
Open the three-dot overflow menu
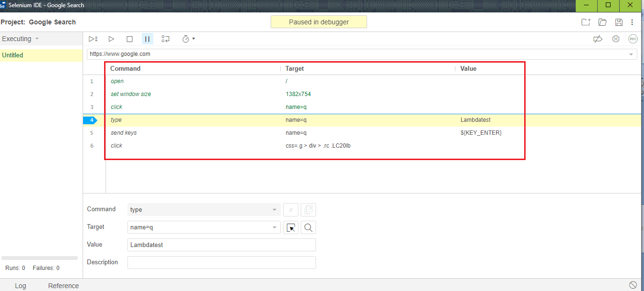[632, 22]
